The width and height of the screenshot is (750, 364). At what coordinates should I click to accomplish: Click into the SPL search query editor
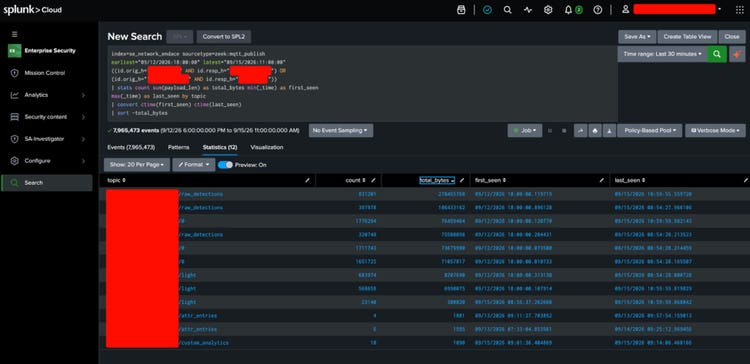[x=363, y=84]
